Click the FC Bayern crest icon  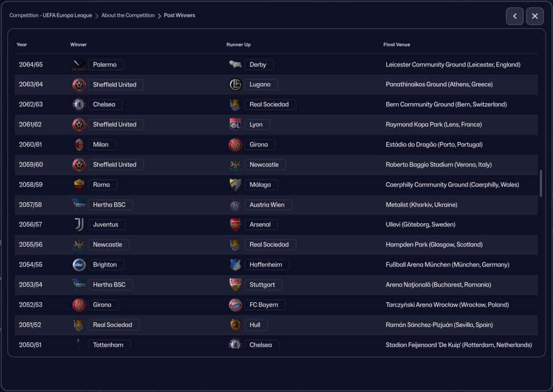click(x=235, y=305)
